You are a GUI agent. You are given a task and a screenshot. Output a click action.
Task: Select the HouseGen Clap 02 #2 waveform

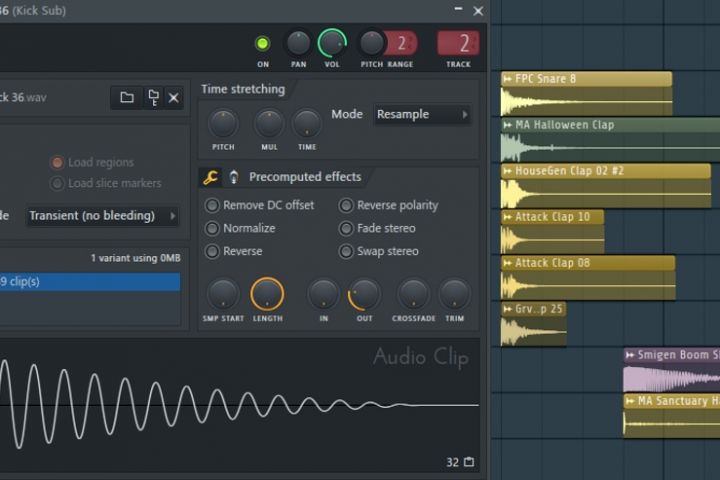click(x=606, y=193)
